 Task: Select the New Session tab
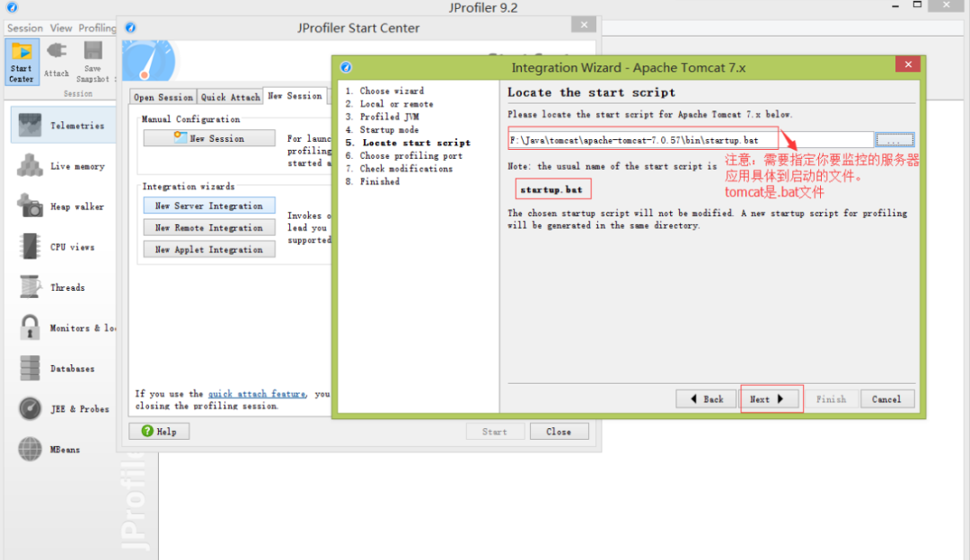pyautogui.click(x=295, y=96)
